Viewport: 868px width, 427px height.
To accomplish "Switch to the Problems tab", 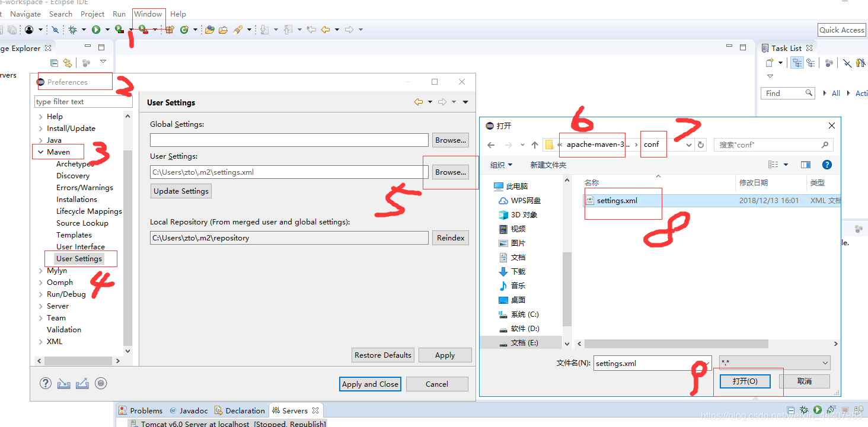I will pos(141,410).
